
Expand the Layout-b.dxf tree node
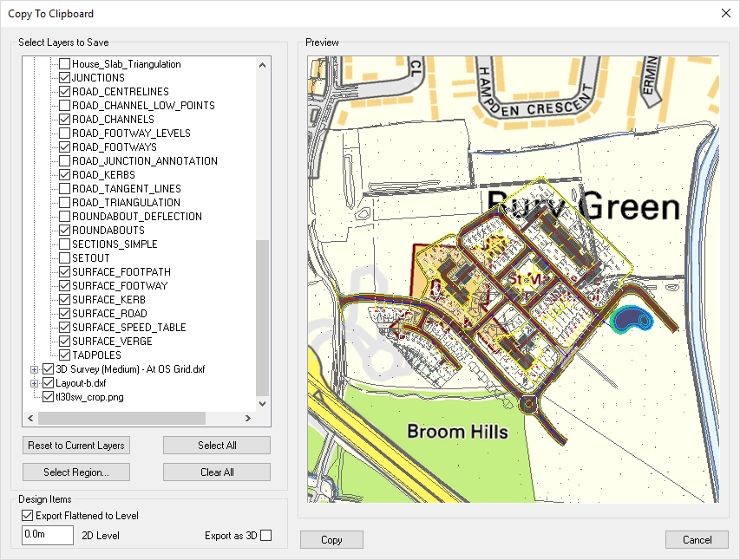click(35, 383)
